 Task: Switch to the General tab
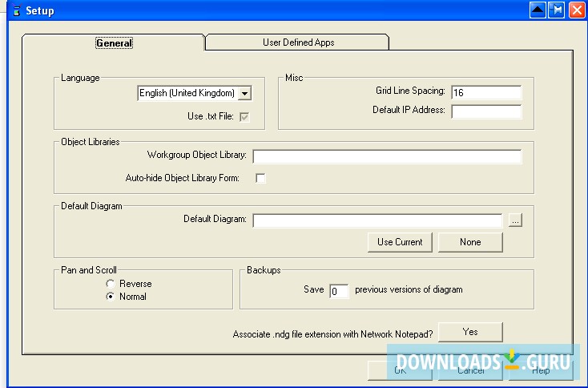114,43
